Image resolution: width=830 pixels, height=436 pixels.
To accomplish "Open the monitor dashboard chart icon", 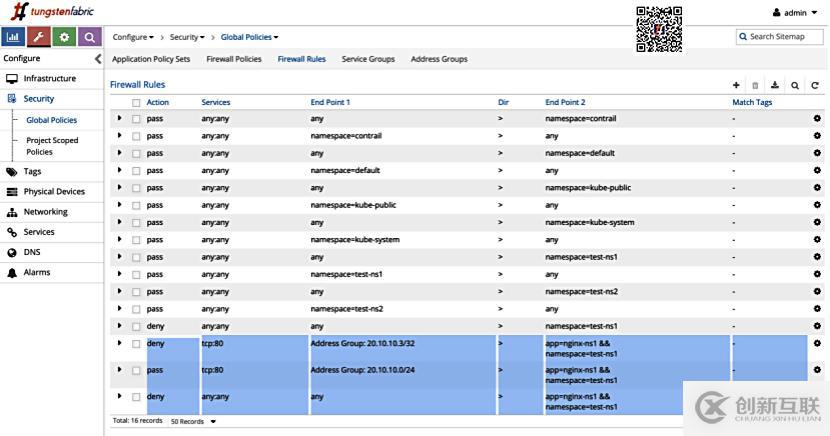I will coord(14,37).
